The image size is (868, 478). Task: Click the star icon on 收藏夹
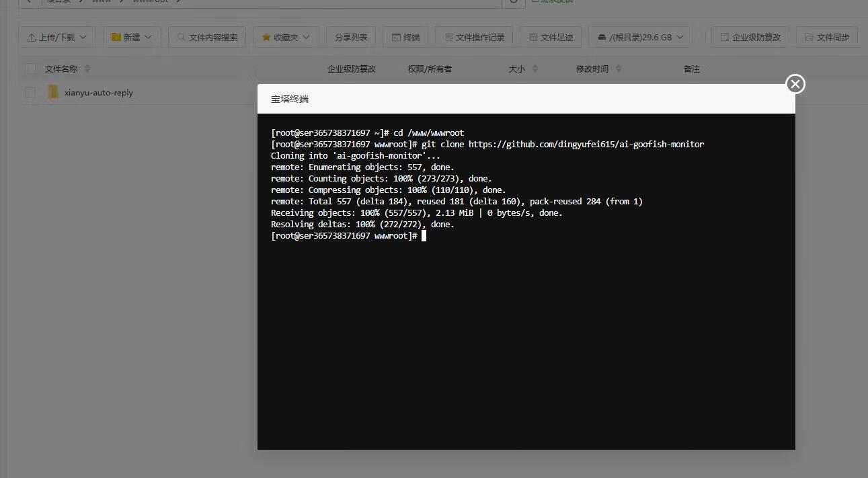tap(266, 37)
